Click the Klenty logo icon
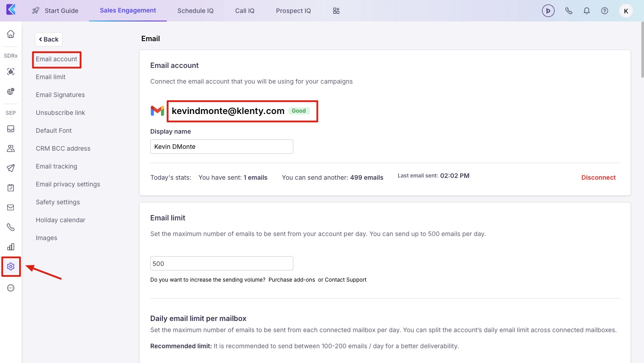This screenshot has width=644, height=363. [x=11, y=9]
